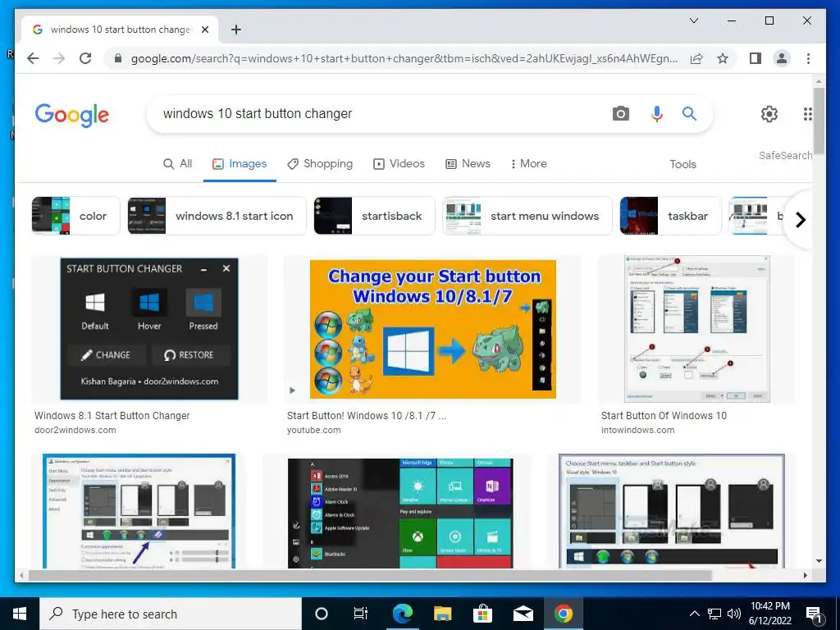Image resolution: width=840 pixels, height=630 pixels.
Task: Open Chrome three-dot menu
Action: [x=808, y=58]
